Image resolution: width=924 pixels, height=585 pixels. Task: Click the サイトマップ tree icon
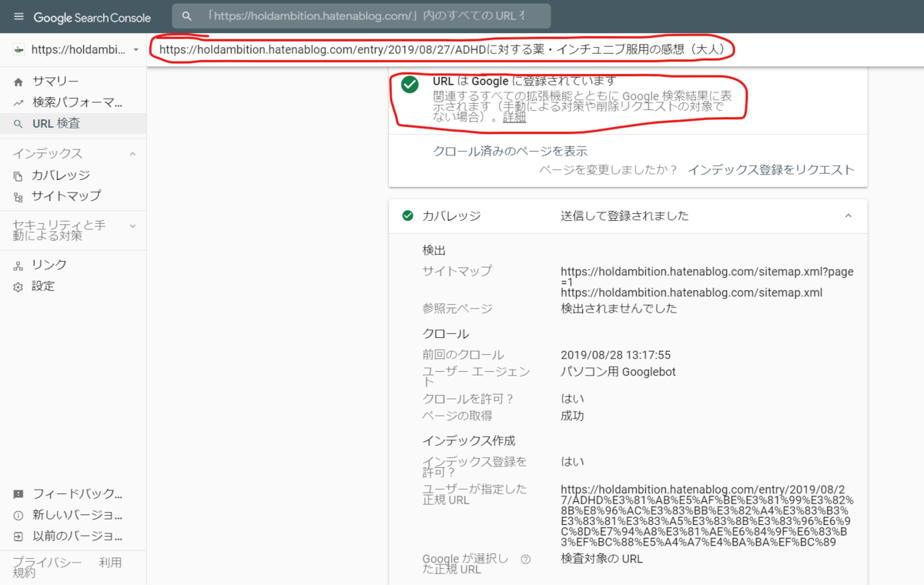pyautogui.click(x=18, y=196)
